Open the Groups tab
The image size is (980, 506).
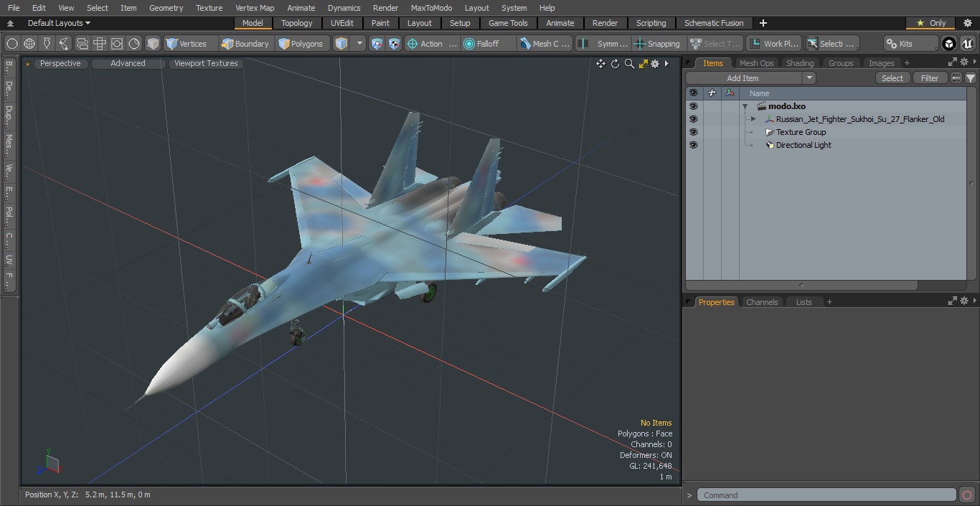[841, 63]
